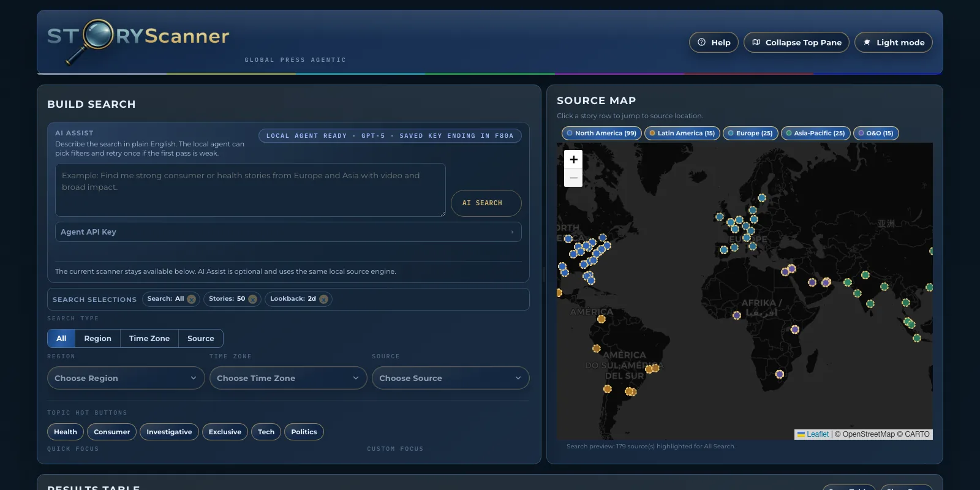Expand the Agent API Key section

click(288, 232)
